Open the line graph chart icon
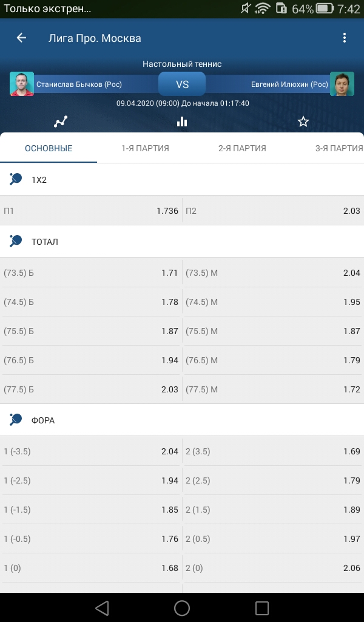364x622 pixels. (x=61, y=121)
